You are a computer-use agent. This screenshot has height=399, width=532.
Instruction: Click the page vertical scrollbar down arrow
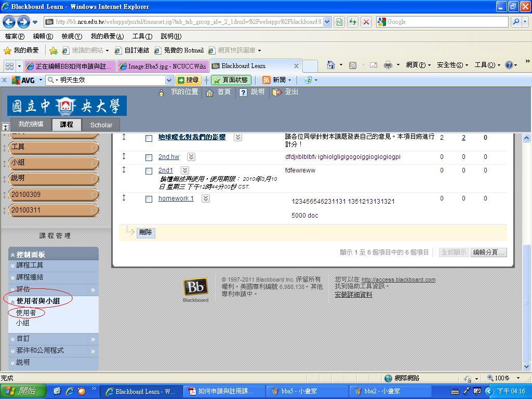point(526,366)
